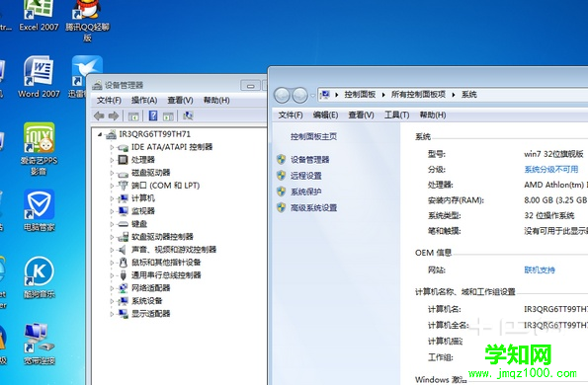The image size is (588, 385).
Task: Open the 酷狗音乐 desktop shortcut
Action: coord(39,277)
